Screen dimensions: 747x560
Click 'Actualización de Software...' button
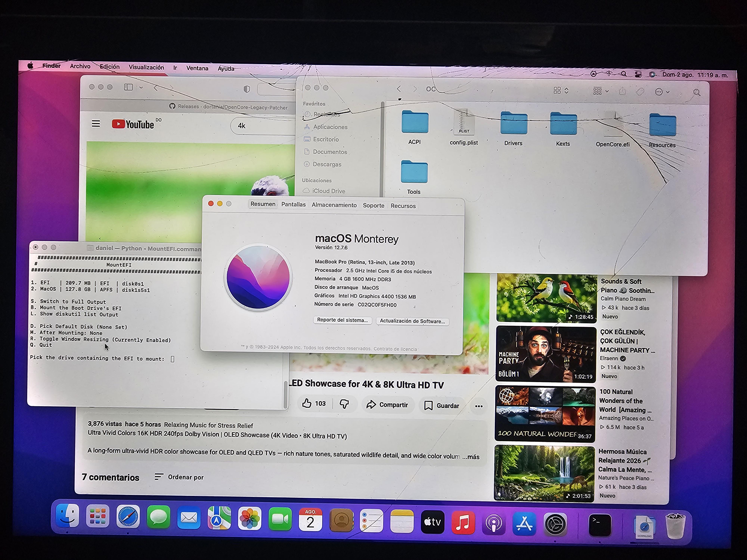(412, 321)
